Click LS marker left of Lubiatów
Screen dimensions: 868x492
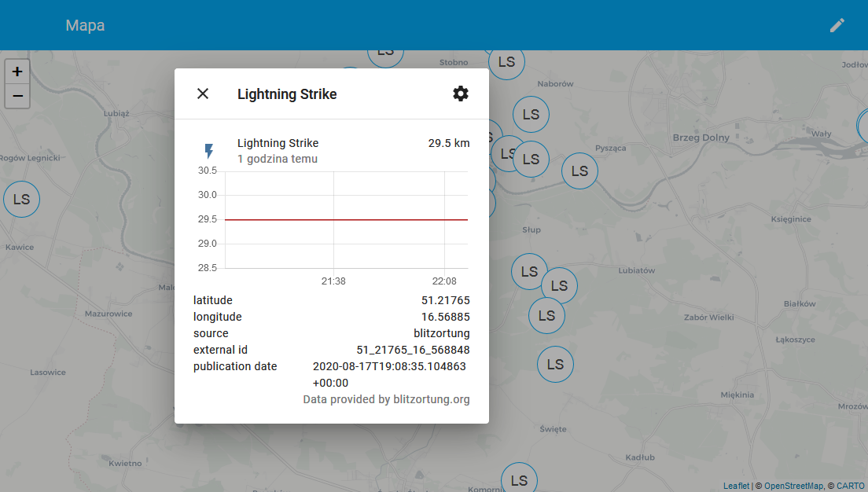(530, 272)
